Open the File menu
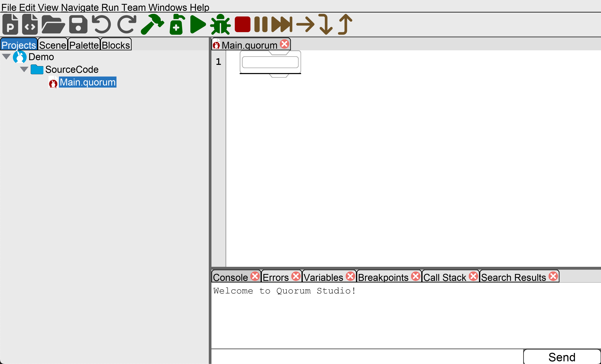 click(9, 7)
